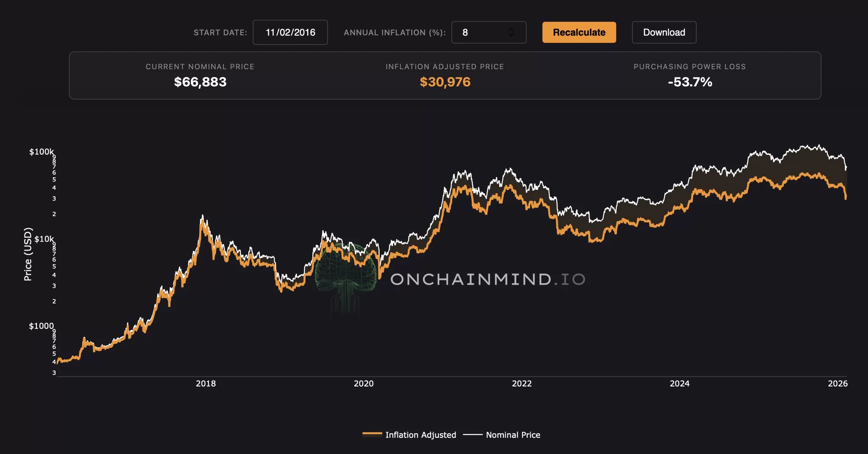Open the annual inflation value selector
This screenshot has width=868, height=454.
pyautogui.click(x=489, y=32)
